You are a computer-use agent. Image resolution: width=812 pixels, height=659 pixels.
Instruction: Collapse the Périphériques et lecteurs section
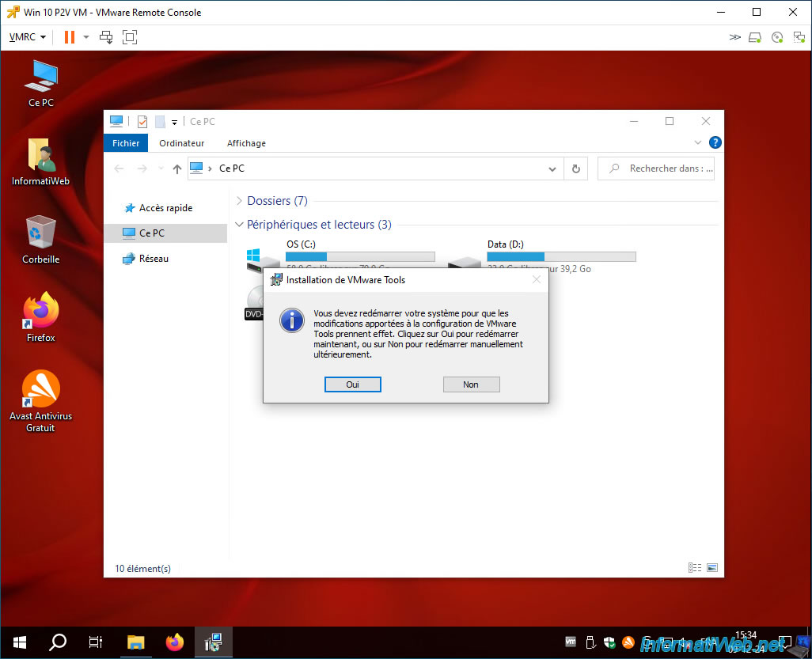(x=239, y=225)
